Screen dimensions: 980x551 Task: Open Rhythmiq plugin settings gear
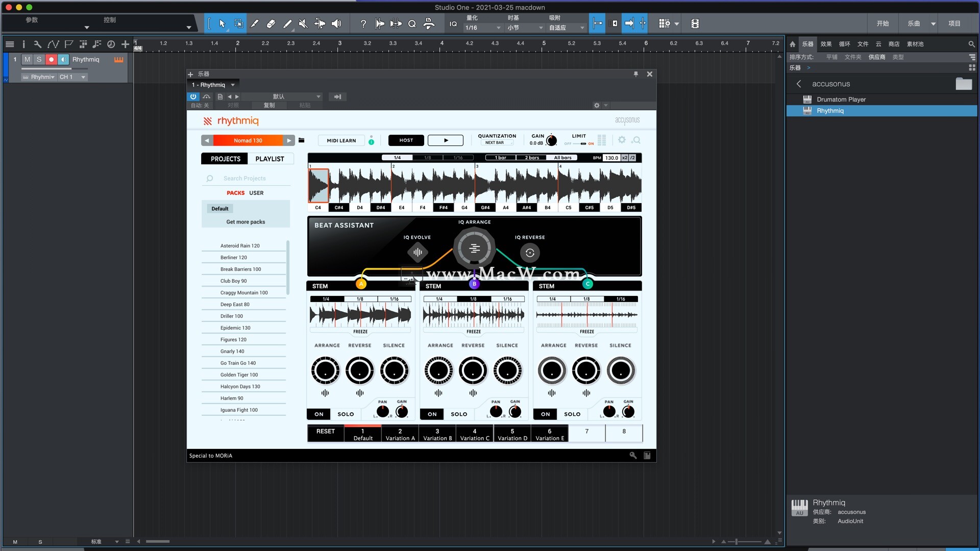(x=622, y=140)
